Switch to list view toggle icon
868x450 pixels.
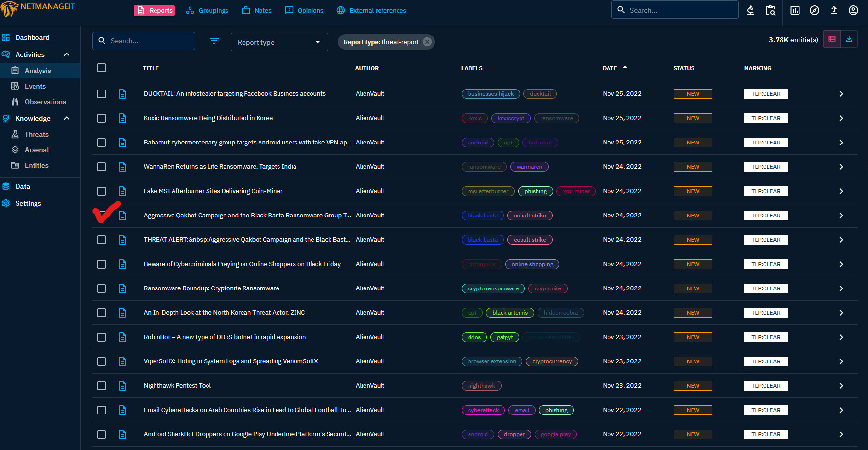click(x=832, y=39)
